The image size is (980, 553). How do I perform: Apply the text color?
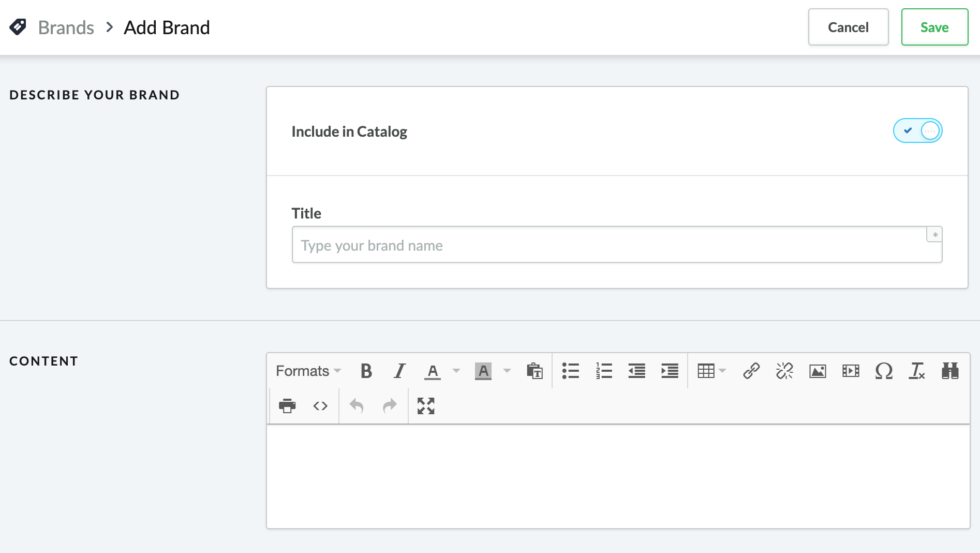click(433, 371)
